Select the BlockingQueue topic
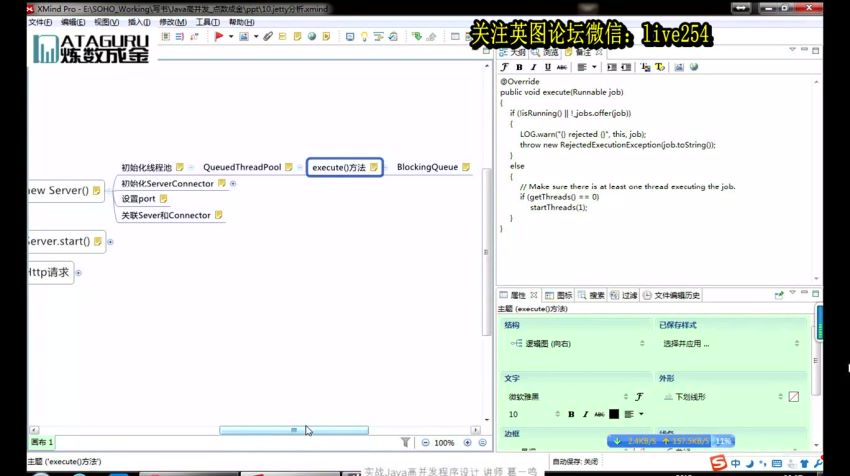 pos(427,167)
